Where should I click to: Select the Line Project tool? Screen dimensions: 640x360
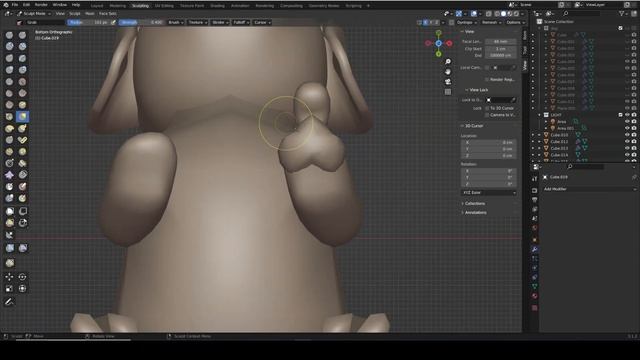(9, 235)
